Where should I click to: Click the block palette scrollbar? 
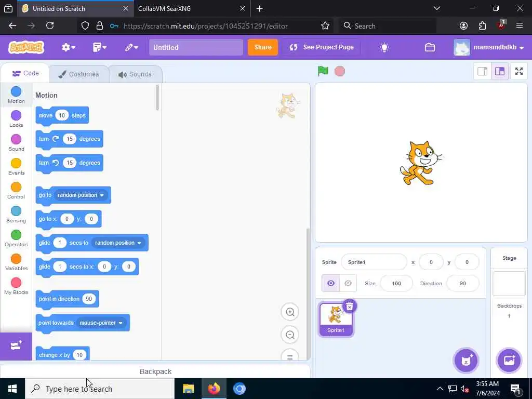(157, 98)
